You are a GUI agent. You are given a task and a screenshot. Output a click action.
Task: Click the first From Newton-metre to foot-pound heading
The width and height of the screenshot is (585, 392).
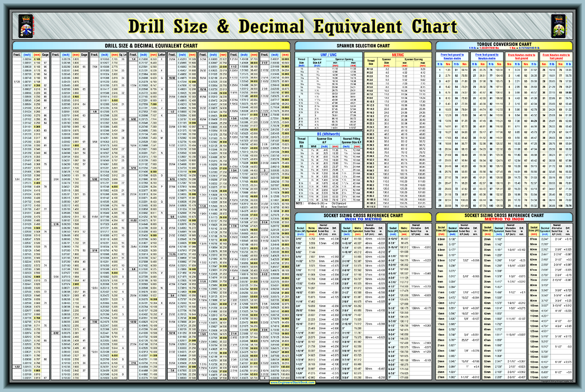pyautogui.click(x=522, y=55)
